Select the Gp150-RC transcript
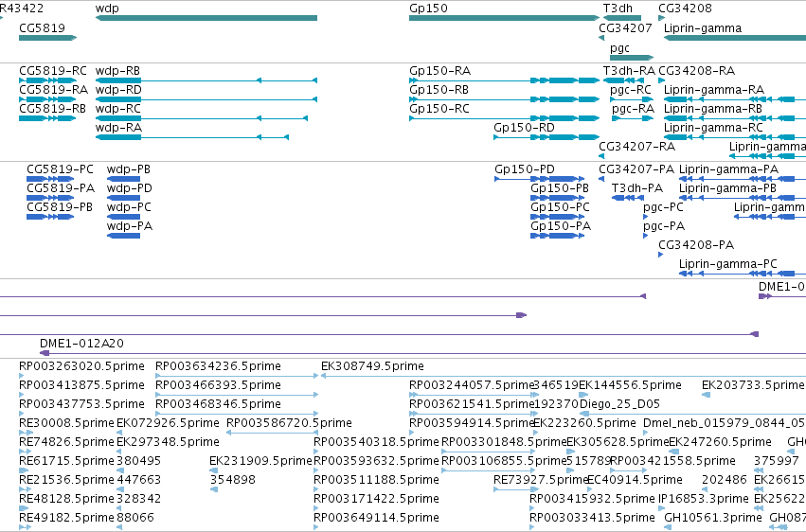 [x=439, y=108]
